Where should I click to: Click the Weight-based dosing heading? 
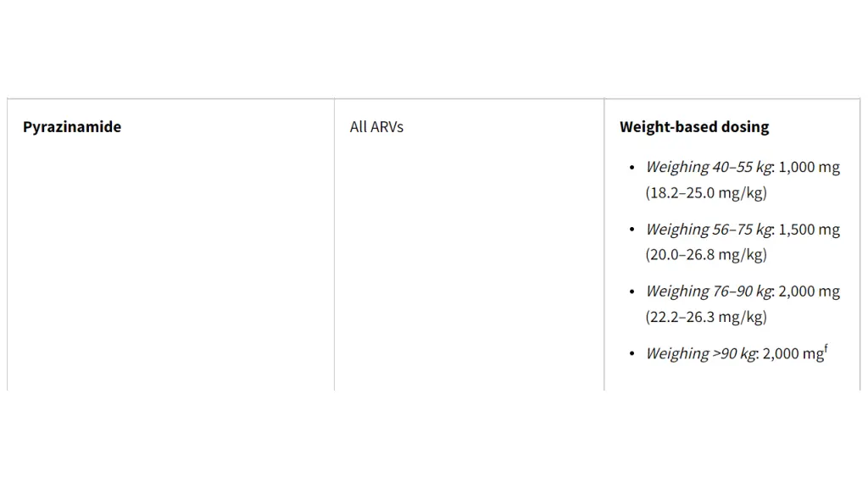(x=694, y=127)
